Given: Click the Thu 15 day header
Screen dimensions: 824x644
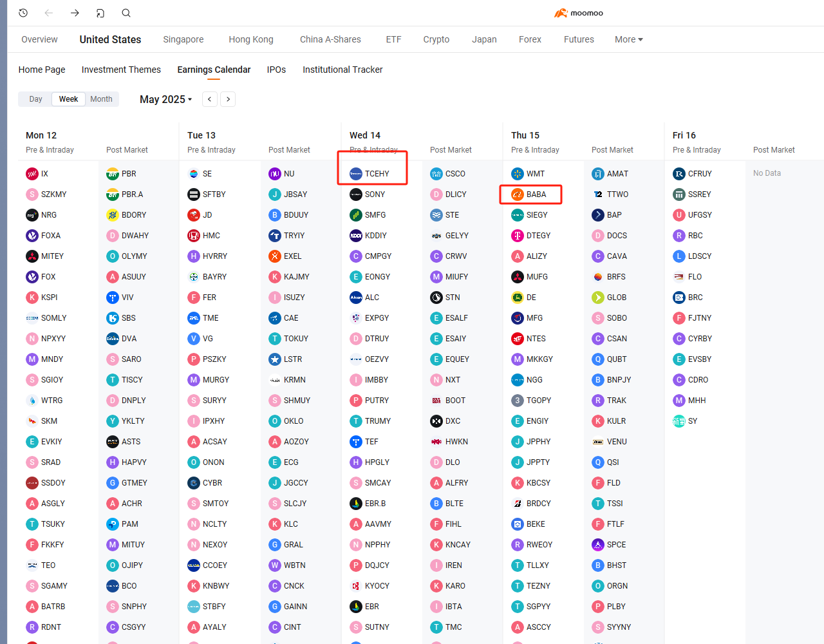Looking at the screenshot, I should click(525, 135).
